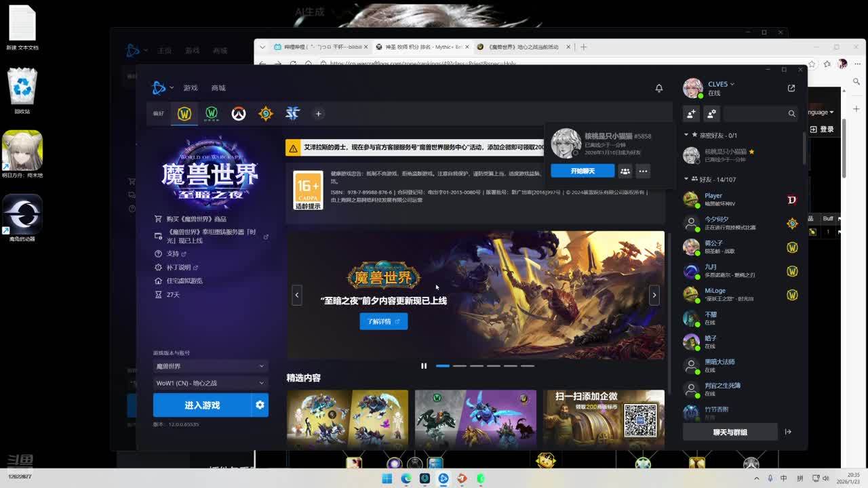Viewport: 868px width, 488px height.
Task: Open the notifications bell
Action: tap(658, 88)
